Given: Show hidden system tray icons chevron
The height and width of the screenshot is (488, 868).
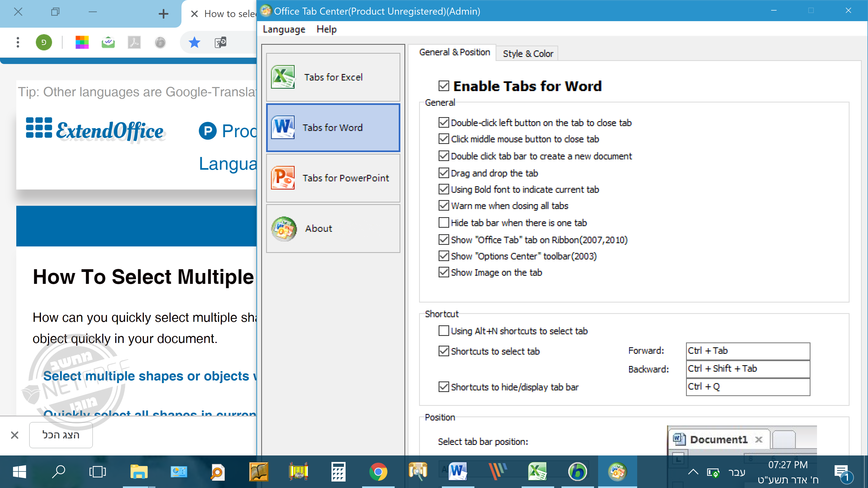Looking at the screenshot, I should pos(693,471).
